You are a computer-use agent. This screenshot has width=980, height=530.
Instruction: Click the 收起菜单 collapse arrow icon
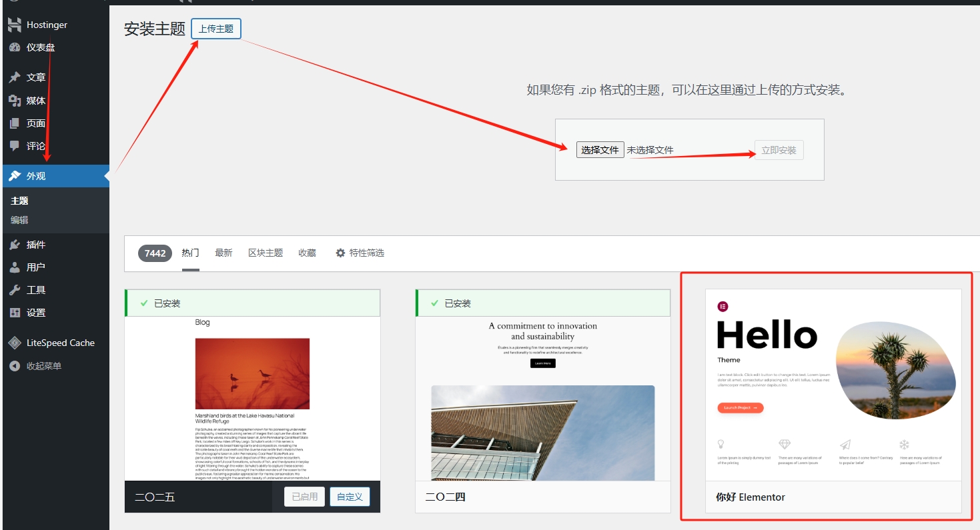pyautogui.click(x=15, y=366)
